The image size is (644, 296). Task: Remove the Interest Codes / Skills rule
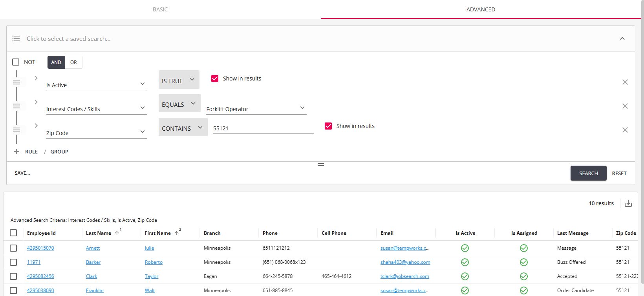pyautogui.click(x=625, y=106)
